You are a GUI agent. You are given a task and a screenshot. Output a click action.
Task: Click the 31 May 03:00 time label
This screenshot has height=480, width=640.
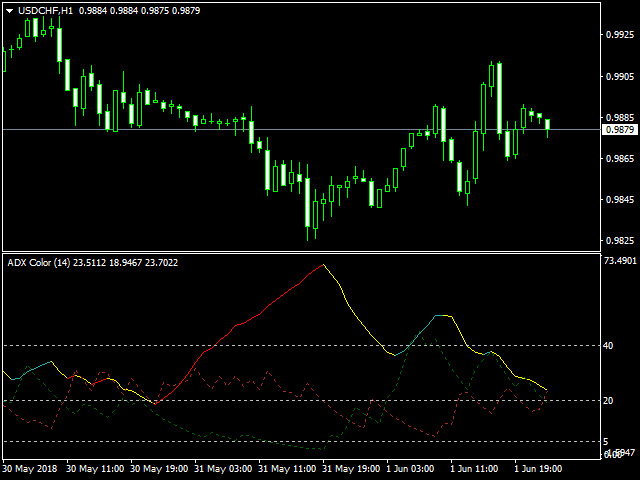click(x=223, y=467)
